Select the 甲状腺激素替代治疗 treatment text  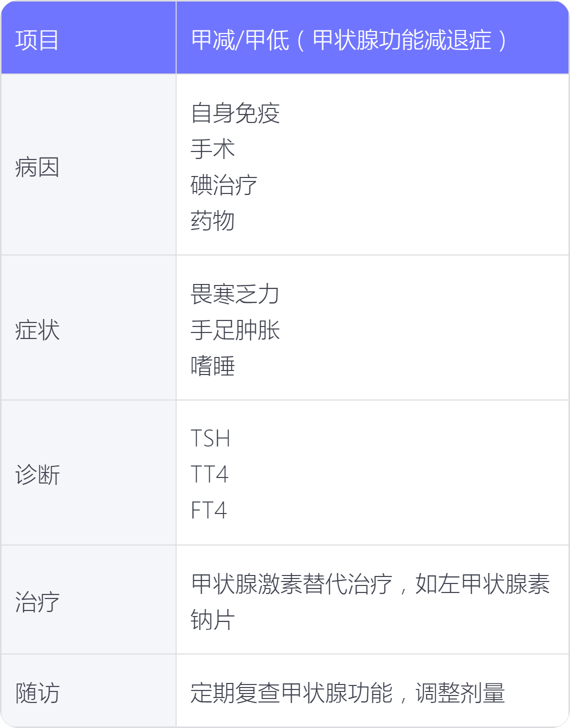click(292, 584)
